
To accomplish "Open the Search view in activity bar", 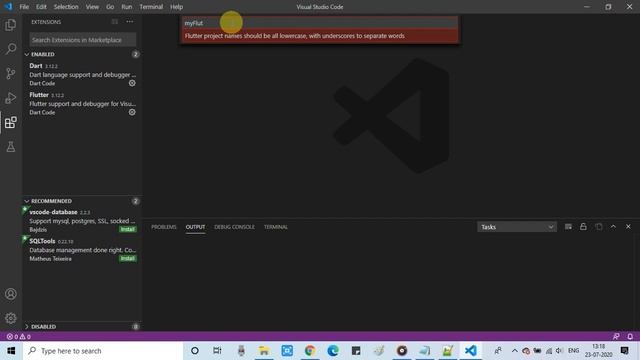I will [x=11, y=49].
